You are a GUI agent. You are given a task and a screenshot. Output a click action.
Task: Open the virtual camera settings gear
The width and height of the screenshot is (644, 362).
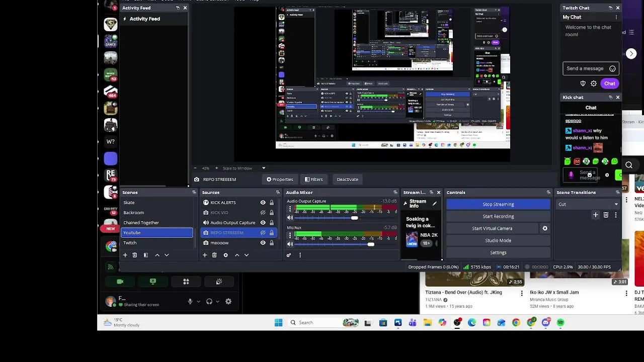[x=545, y=228]
